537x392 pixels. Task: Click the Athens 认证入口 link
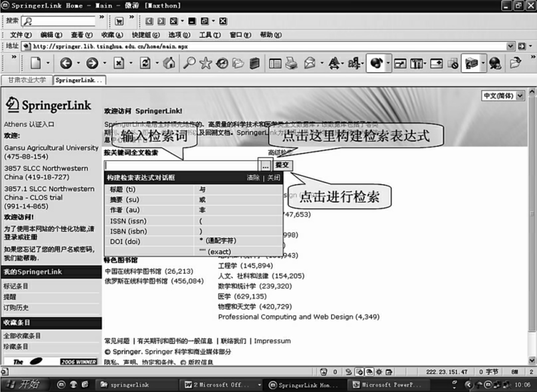[x=29, y=124]
